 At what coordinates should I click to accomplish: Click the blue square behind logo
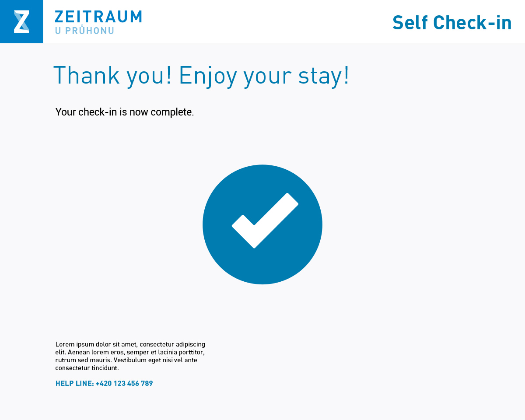tap(21, 21)
